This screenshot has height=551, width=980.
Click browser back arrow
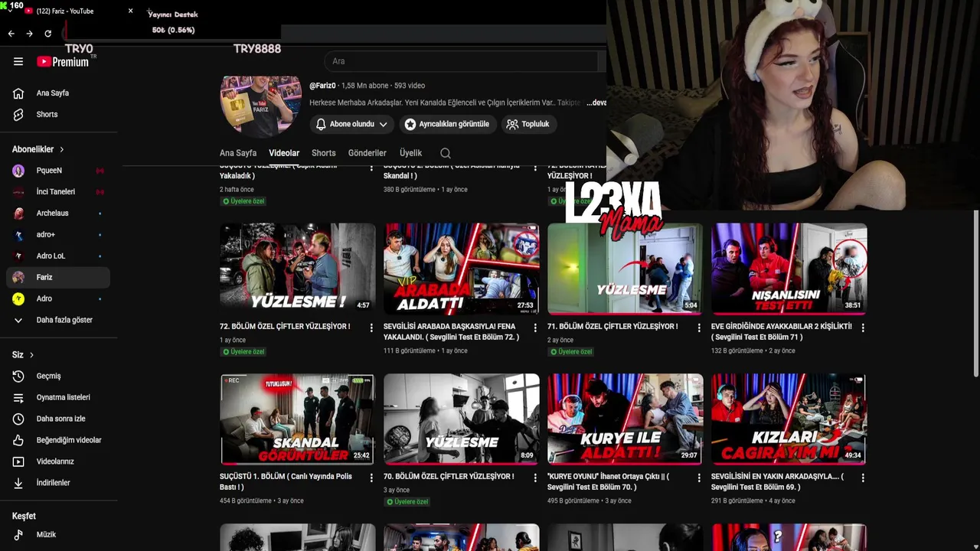[x=11, y=34]
